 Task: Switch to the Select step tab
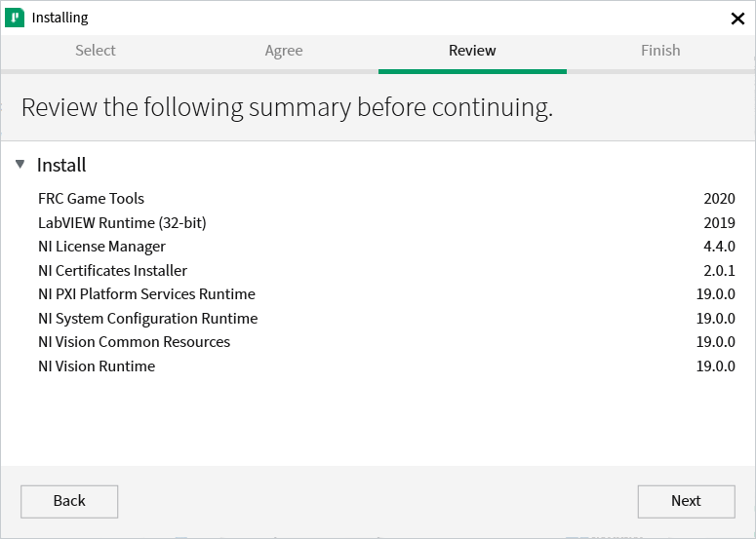95,51
